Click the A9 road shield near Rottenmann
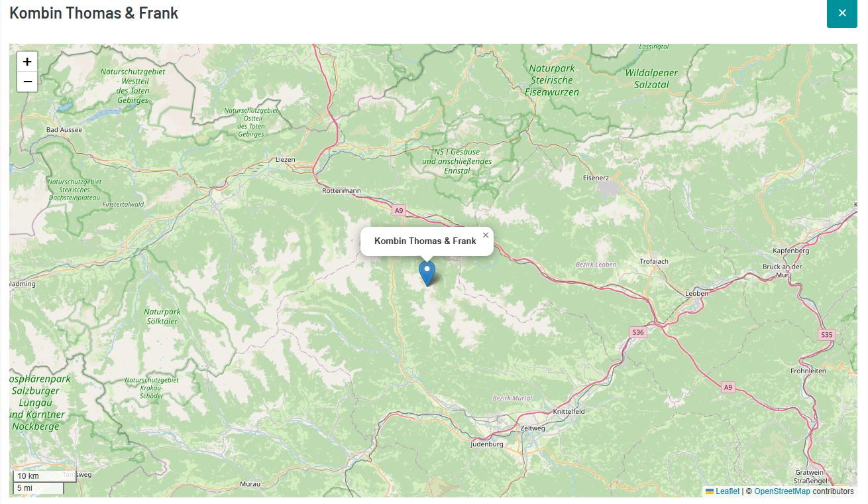The width and height of the screenshot is (868, 504). [398, 210]
